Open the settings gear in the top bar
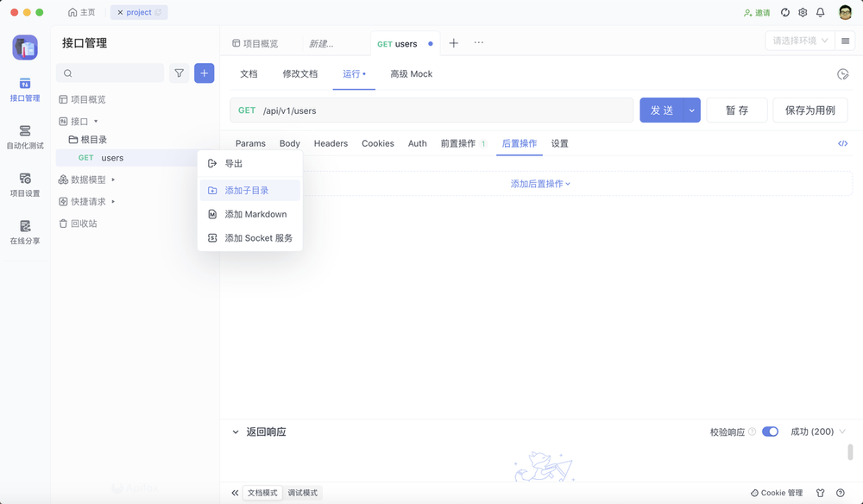This screenshot has height=504, width=863. pyautogui.click(x=803, y=12)
